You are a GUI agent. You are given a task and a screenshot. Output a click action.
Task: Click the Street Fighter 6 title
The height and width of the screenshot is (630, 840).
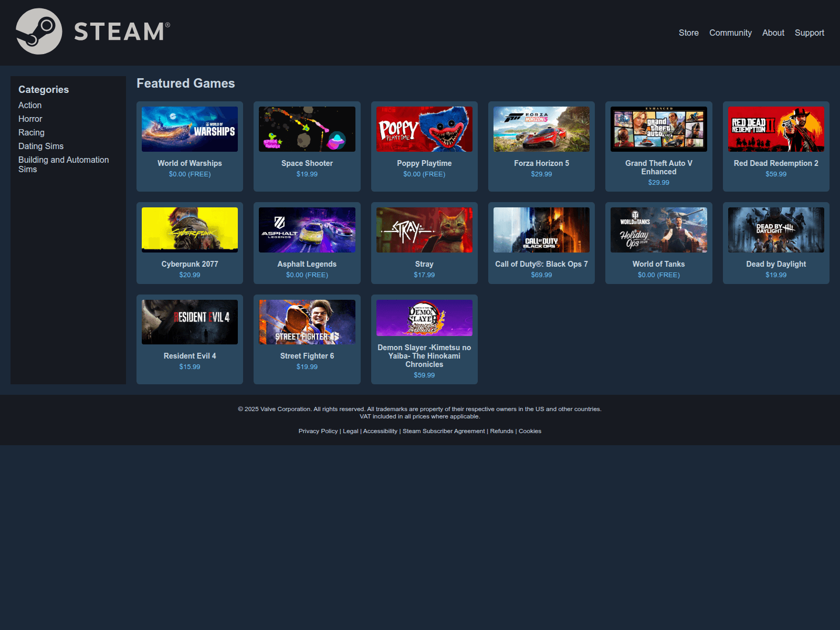(x=307, y=356)
